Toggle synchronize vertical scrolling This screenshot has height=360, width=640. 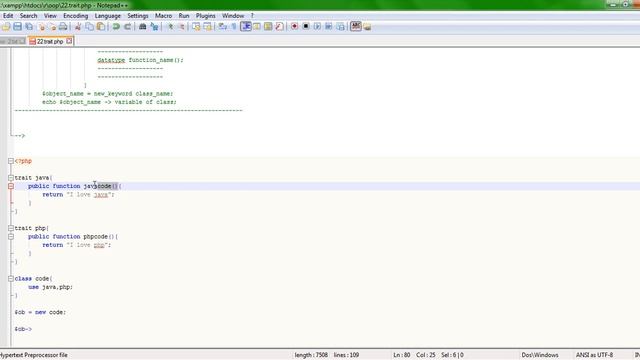tap(196, 27)
